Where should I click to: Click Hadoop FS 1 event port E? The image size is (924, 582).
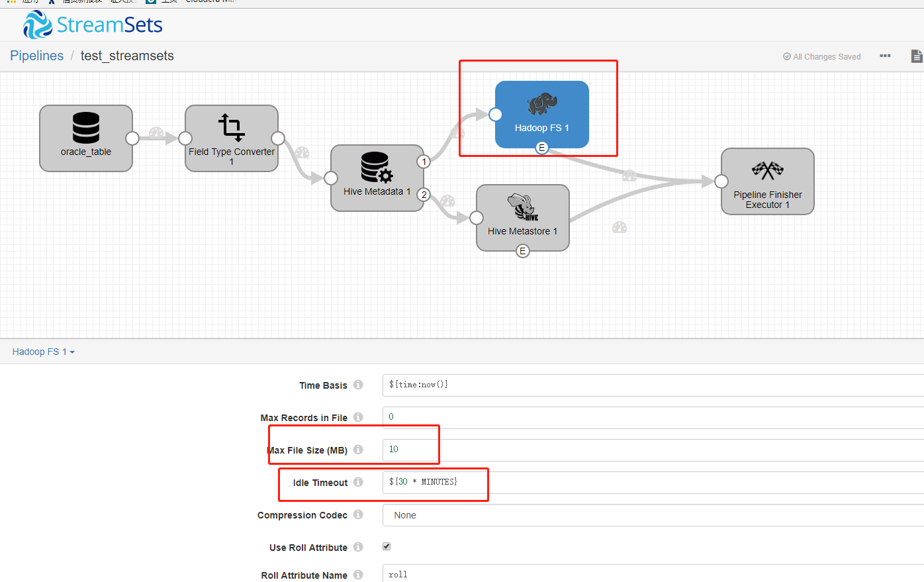pyautogui.click(x=542, y=148)
